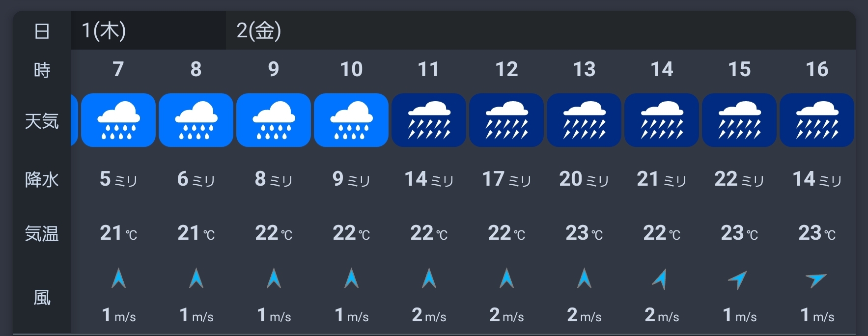Click the rain icon for 7 o'clock

118,120
